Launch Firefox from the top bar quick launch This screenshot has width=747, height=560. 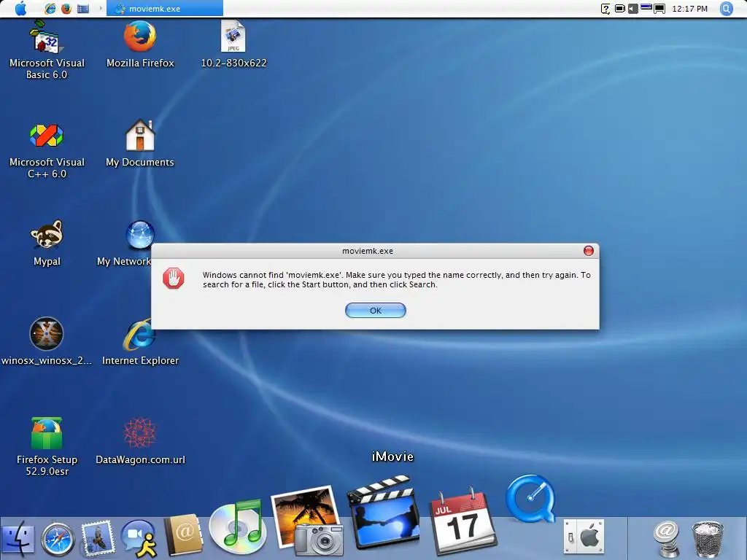[x=66, y=9]
